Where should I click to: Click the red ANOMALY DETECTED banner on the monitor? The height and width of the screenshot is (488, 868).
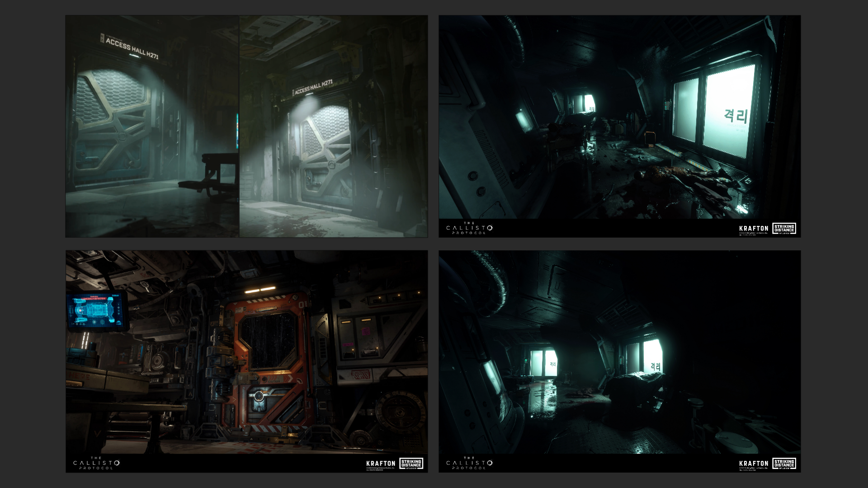tap(94, 299)
